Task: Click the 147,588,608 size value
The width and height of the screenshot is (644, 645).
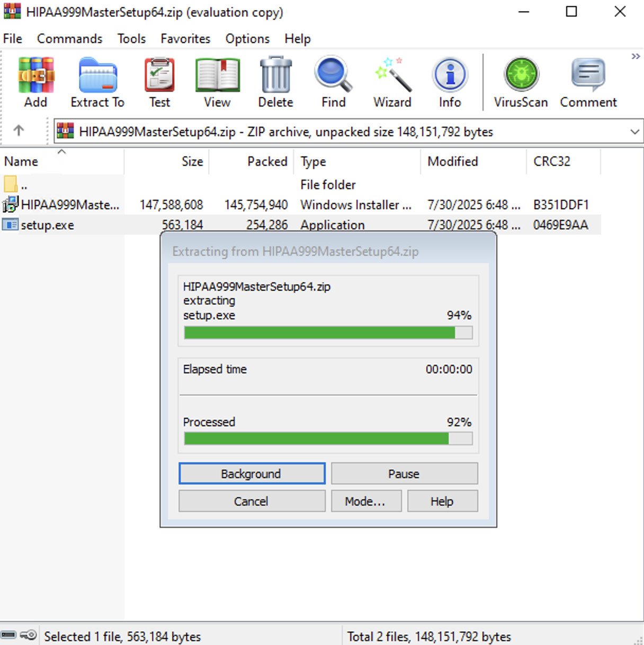Action: coord(171,205)
